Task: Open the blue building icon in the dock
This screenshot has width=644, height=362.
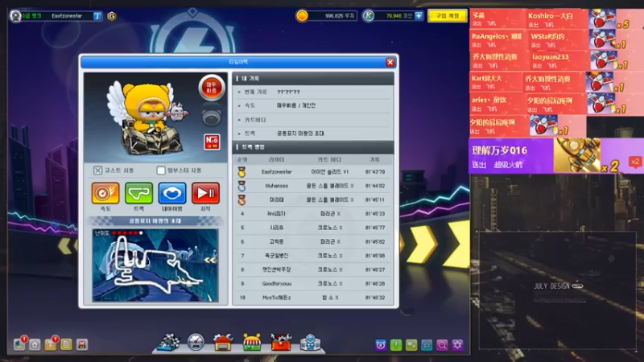Action: (310, 343)
